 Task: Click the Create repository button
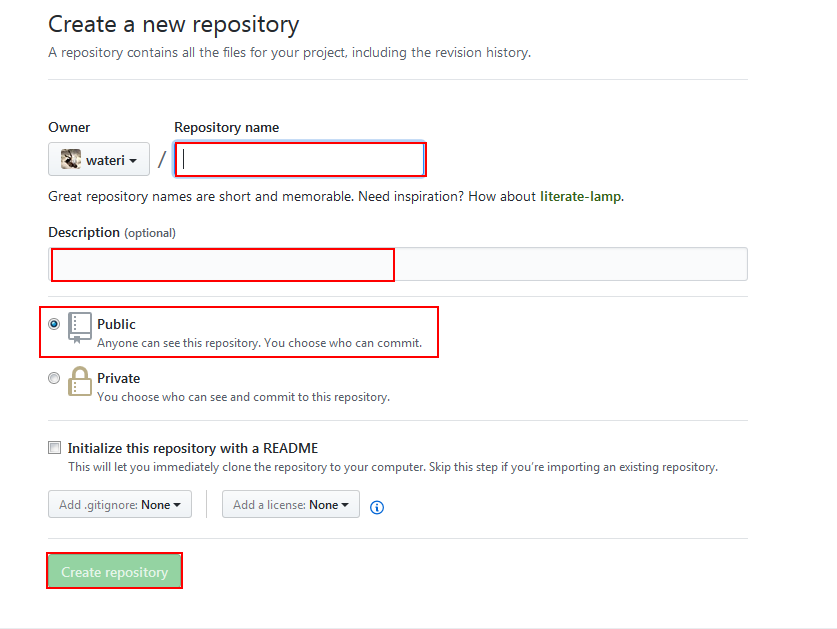tap(114, 571)
